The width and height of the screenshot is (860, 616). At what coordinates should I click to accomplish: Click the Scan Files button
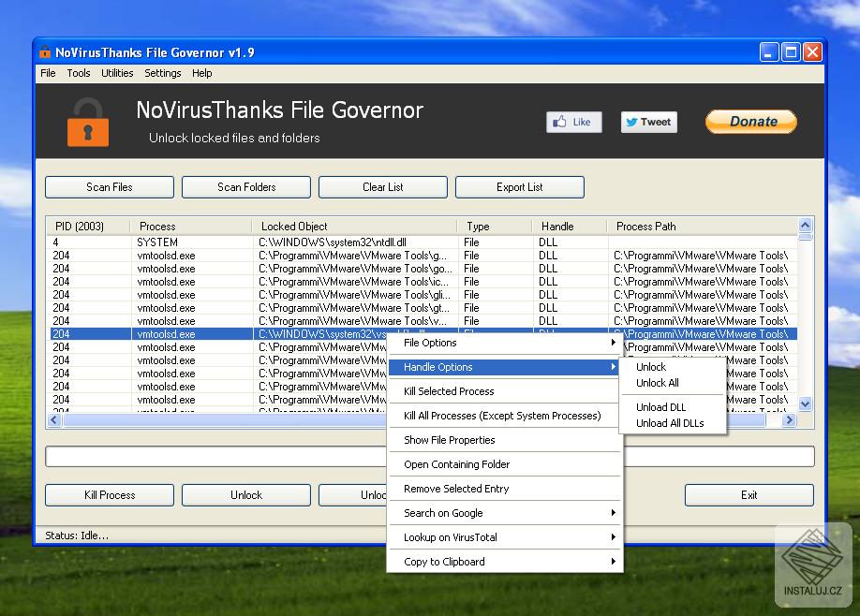pyautogui.click(x=110, y=187)
